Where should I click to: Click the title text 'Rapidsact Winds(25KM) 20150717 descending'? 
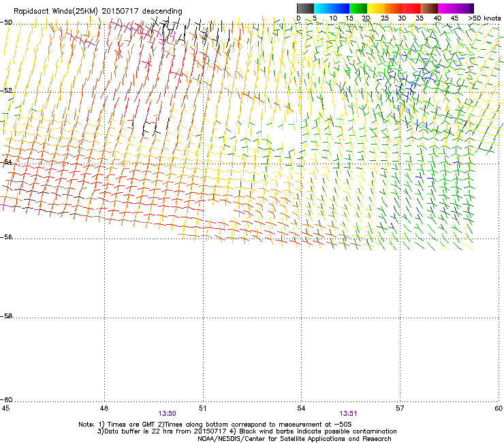pyautogui.click(x=97, y=11)
